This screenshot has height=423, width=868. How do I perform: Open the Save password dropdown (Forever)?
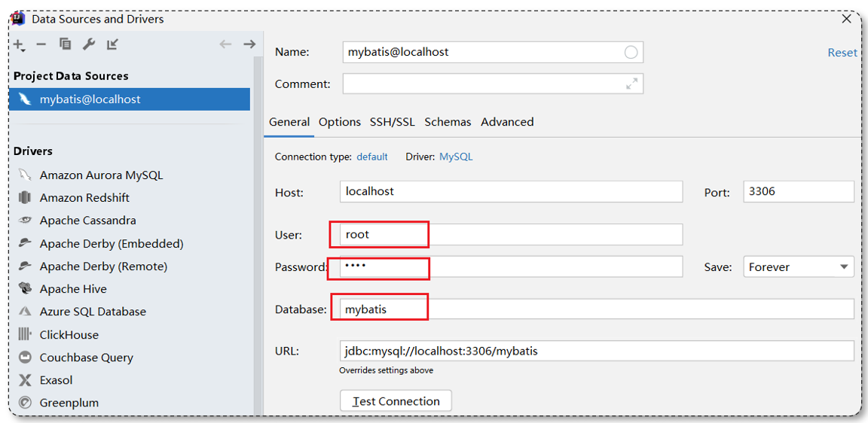[x=798, y=267]
